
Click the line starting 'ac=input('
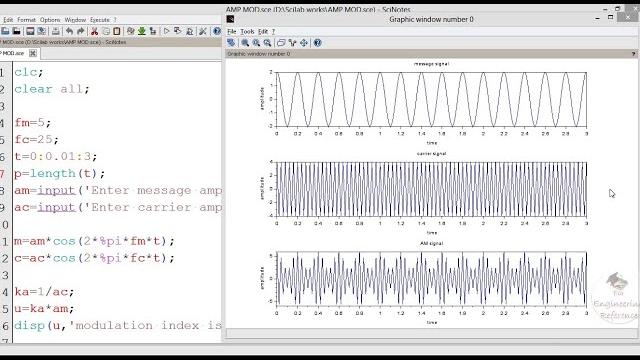click(x=118, y=207)
